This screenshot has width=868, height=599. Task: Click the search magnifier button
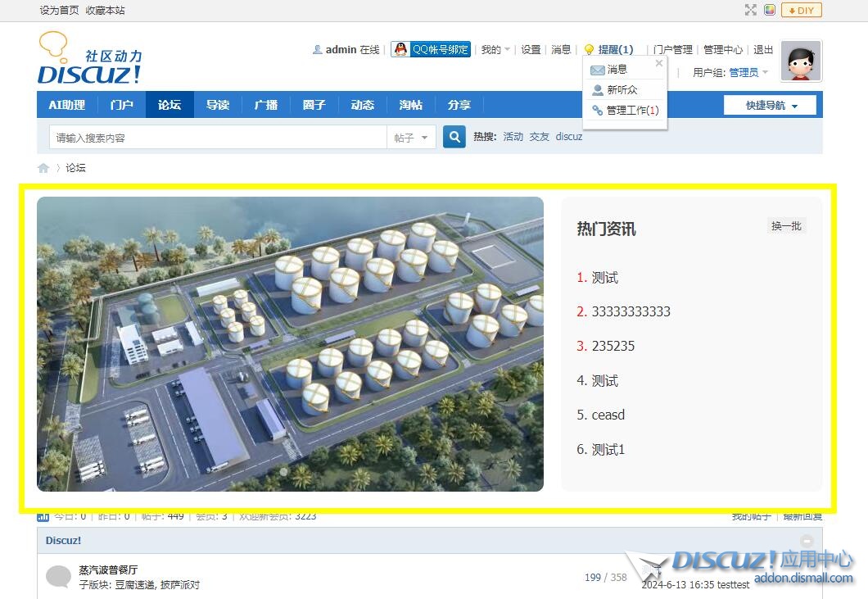pos(454,136)
